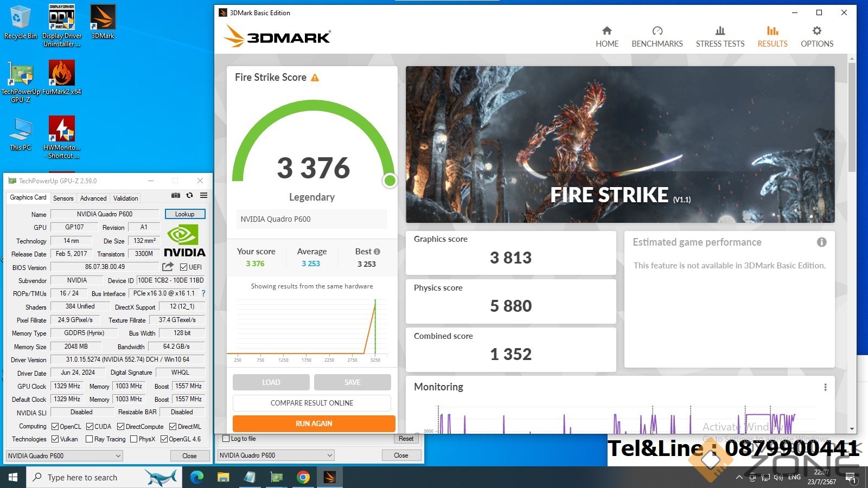Toggle the OpenGL 4.6 checkbox

pos(164,439)
